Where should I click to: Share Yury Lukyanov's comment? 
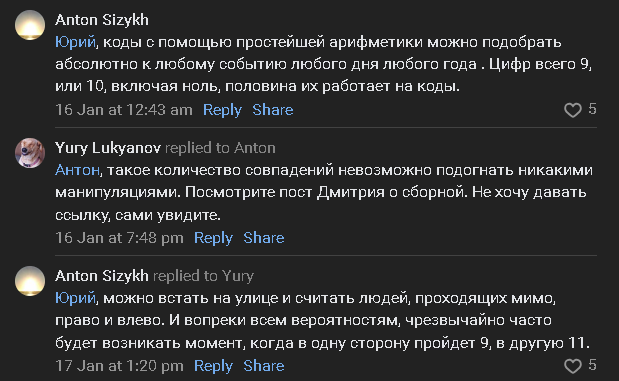click(x=264, y=238)
